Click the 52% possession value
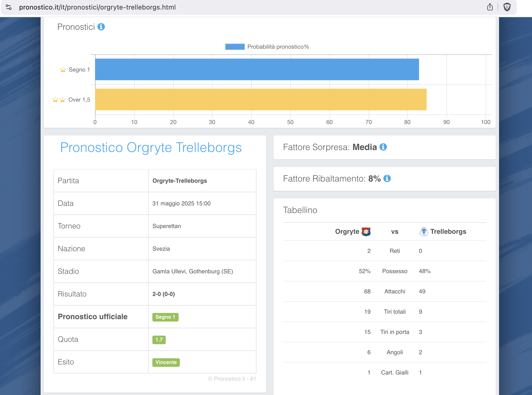Image resolution: width=532 pixels, height=395 pixels. point(364,271)
